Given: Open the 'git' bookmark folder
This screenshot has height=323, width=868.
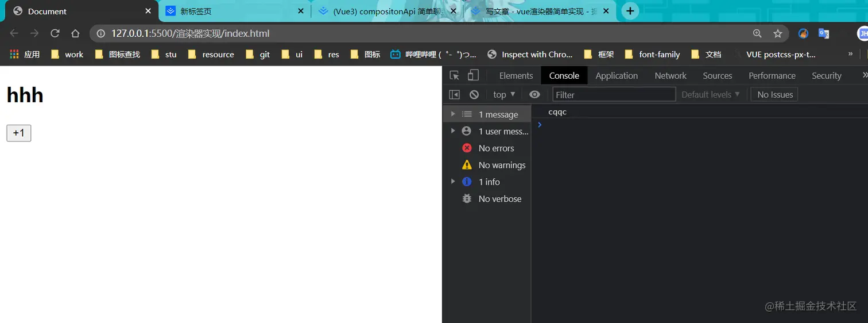Looking at the screenshot, I should (258, 54).
